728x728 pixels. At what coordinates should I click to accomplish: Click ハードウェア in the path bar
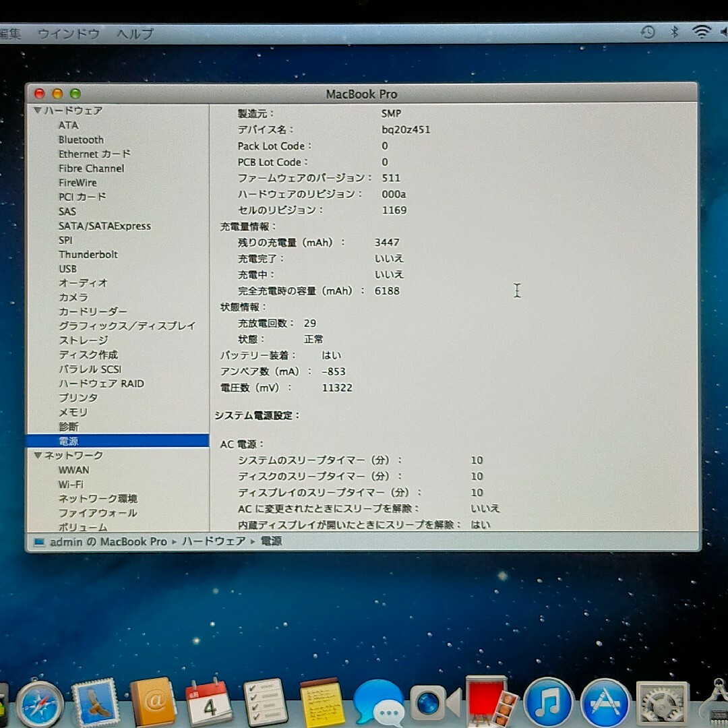coord(214,541)
